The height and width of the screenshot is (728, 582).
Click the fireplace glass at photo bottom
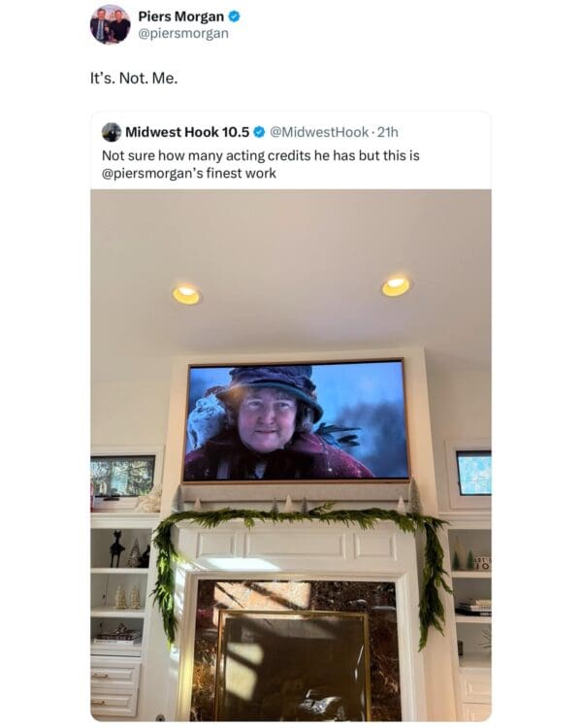(294, 666)
